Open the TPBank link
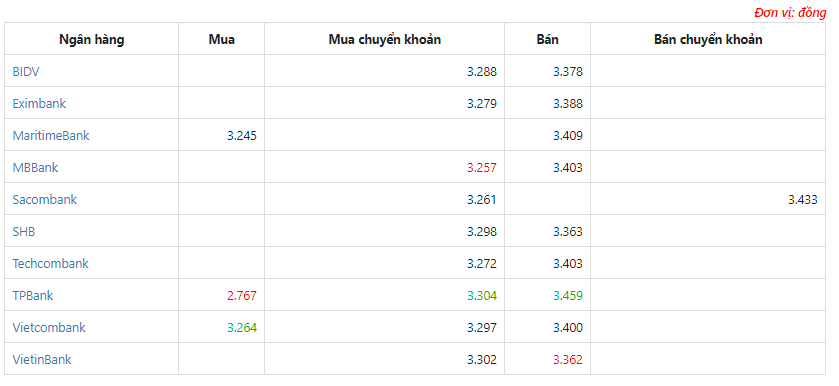The height and width of the screenshot is (386, 839). 33,296
